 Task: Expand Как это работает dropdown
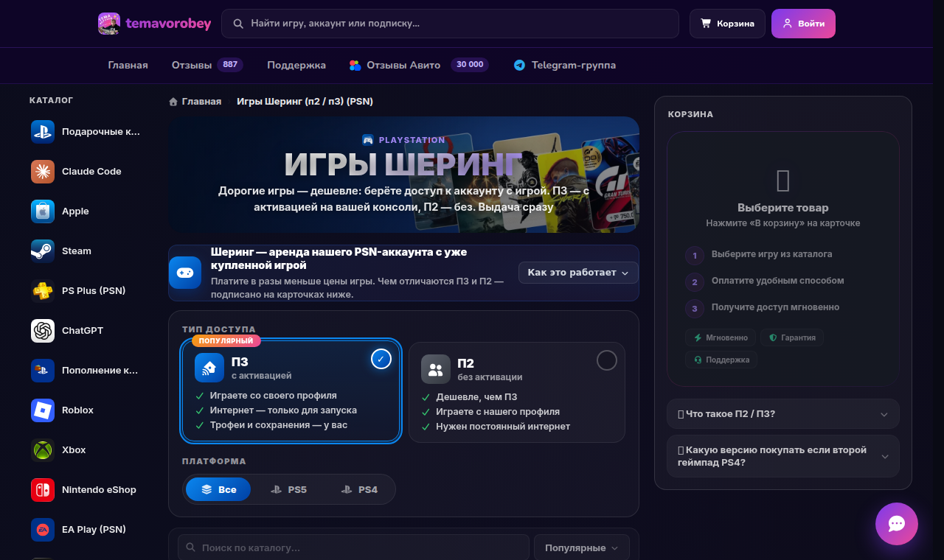(578, 273)
